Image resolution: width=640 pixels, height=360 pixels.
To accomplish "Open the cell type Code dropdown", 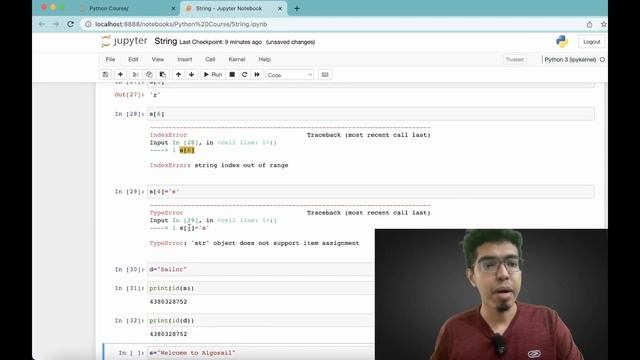I will coord(290,75).
